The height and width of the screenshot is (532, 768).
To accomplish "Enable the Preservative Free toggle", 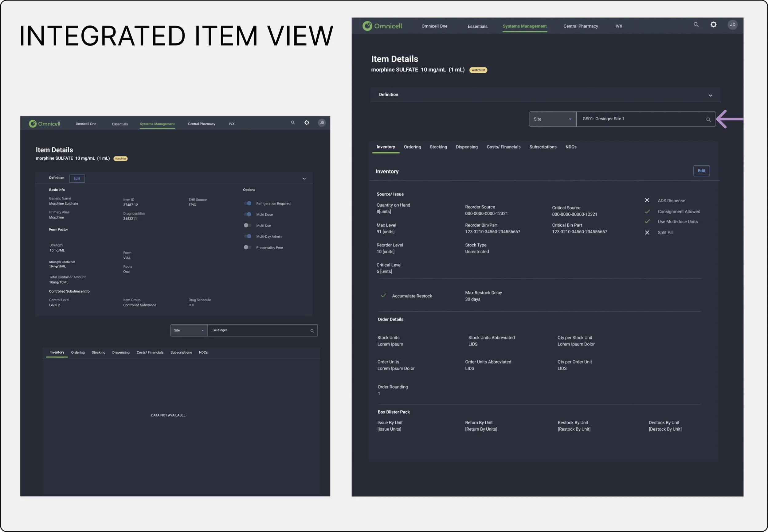I will 247,247.
